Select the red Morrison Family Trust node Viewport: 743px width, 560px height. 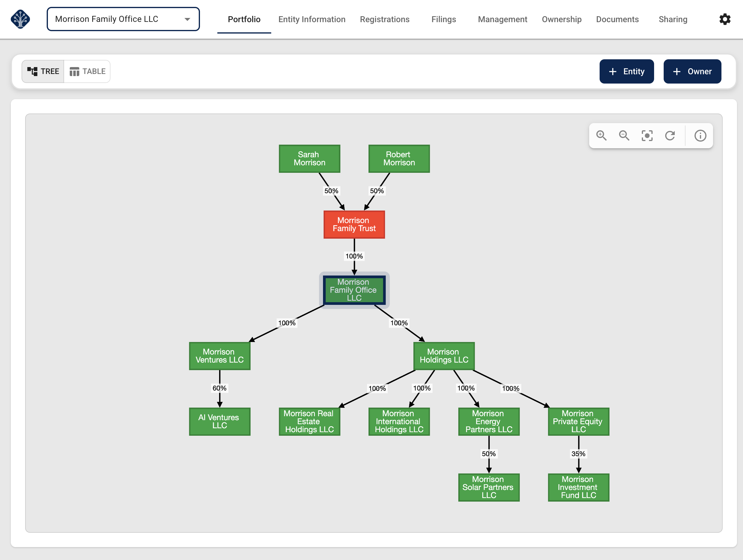point(354,224)
